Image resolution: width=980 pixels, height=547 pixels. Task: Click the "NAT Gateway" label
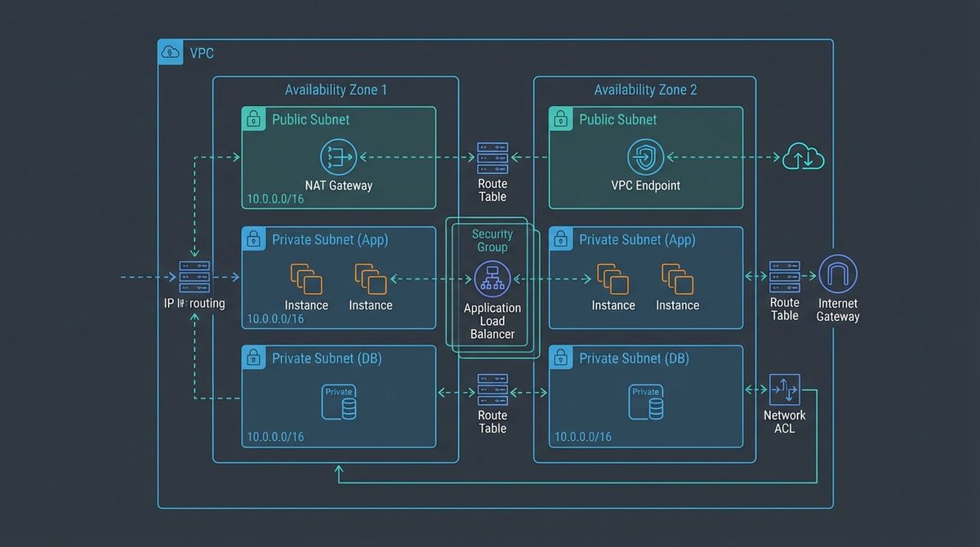pyautogui.click(x=338, y=185)
